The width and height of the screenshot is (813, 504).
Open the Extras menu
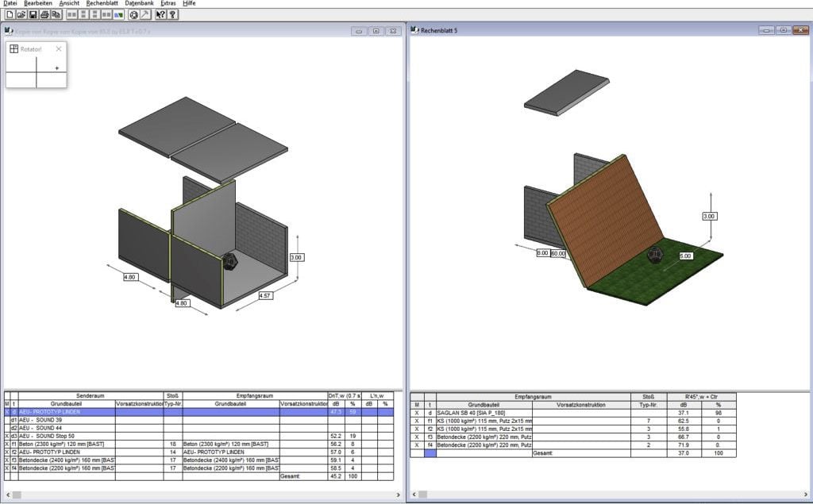[168, 3]
